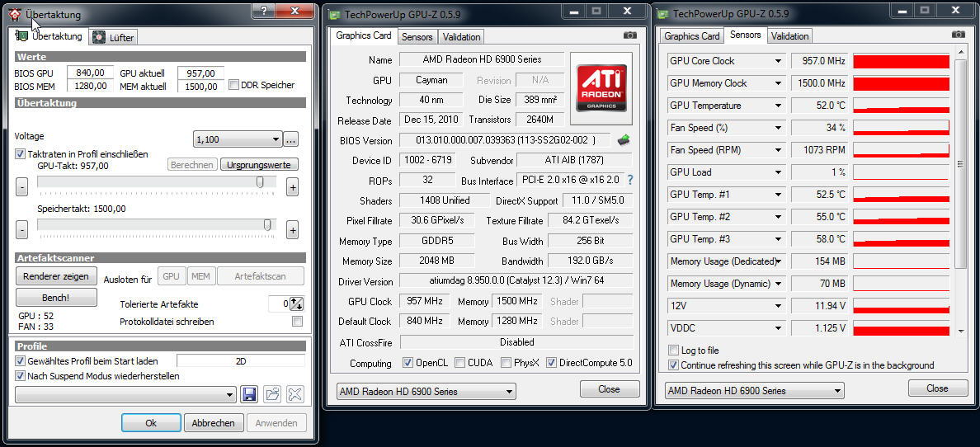Toggle the DDR Speicher checkbox
980x447 pixels.
(233, 85)
